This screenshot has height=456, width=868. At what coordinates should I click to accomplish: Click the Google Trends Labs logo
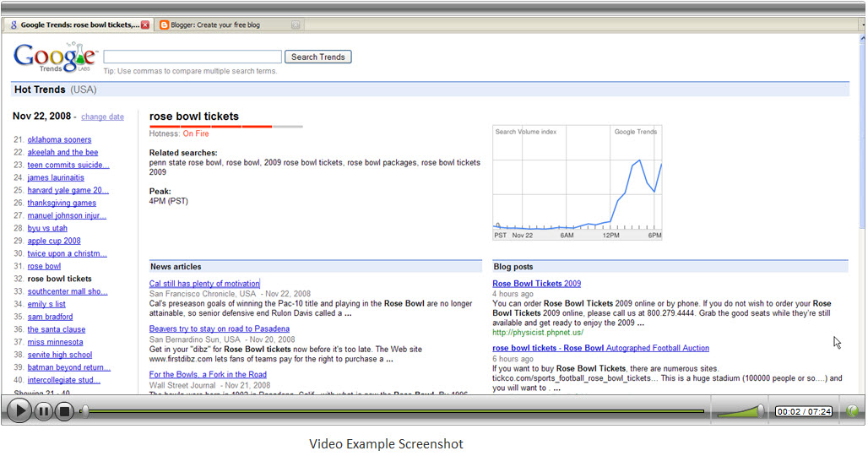pyautogui.click(x=54, y=57)
